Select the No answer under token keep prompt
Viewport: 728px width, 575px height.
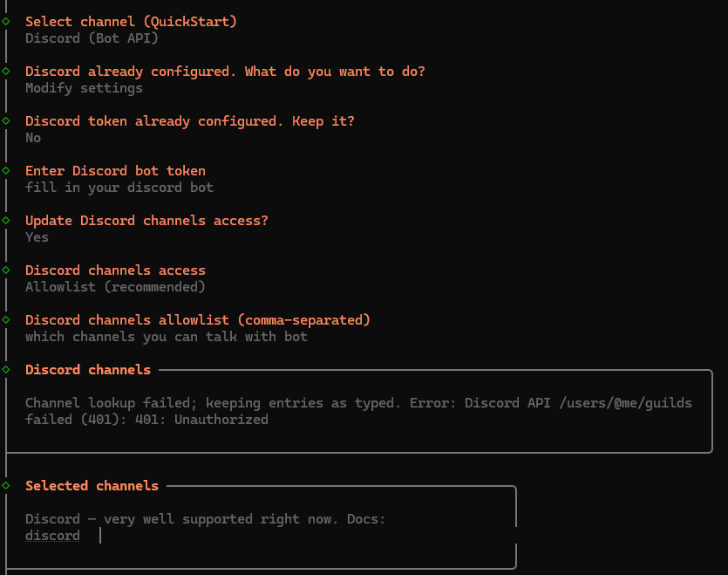[x=32, y=137]
